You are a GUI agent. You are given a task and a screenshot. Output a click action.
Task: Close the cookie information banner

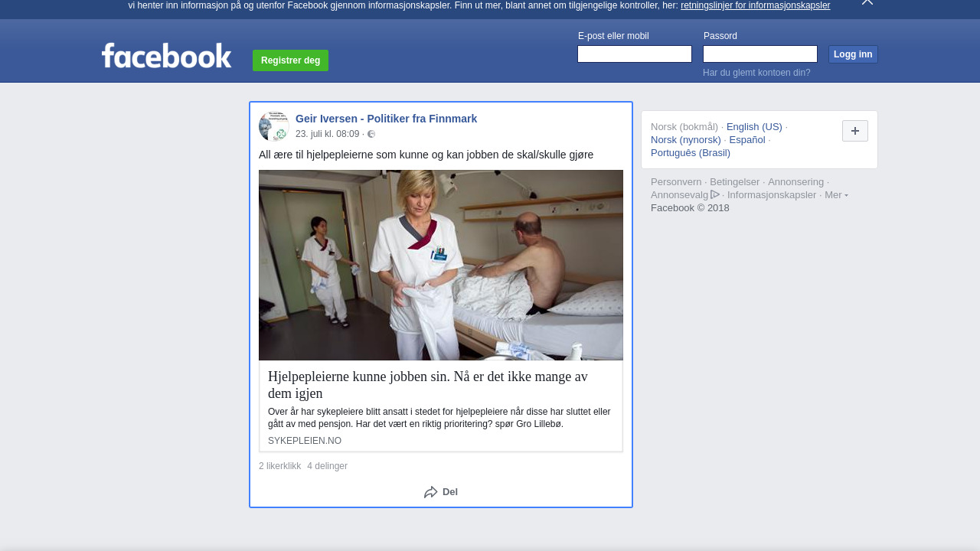867,2
